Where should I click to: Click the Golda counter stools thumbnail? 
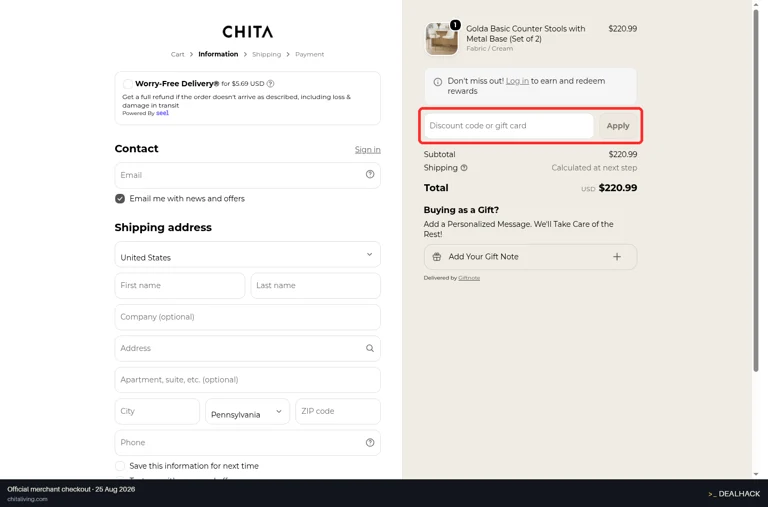coord(441,39)
